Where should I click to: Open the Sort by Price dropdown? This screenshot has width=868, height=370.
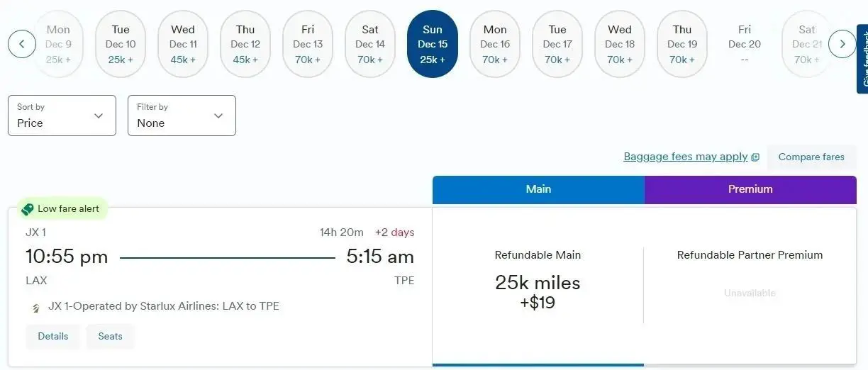pyautogui.click(x=62, y=116)
